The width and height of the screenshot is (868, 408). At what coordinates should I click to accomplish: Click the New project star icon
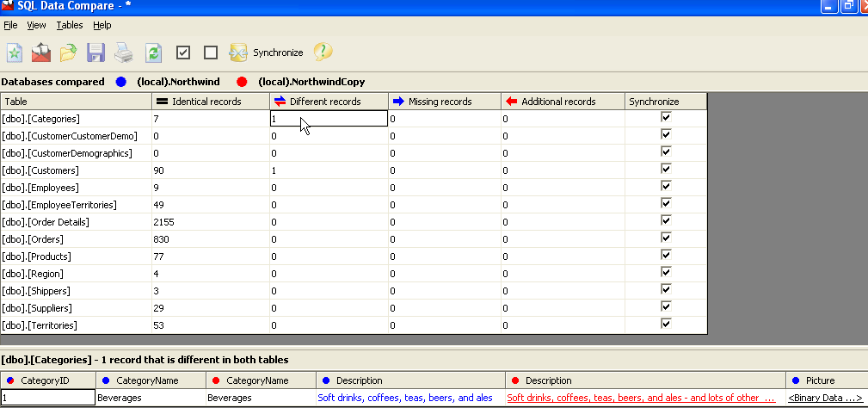(x=15, y=53)
